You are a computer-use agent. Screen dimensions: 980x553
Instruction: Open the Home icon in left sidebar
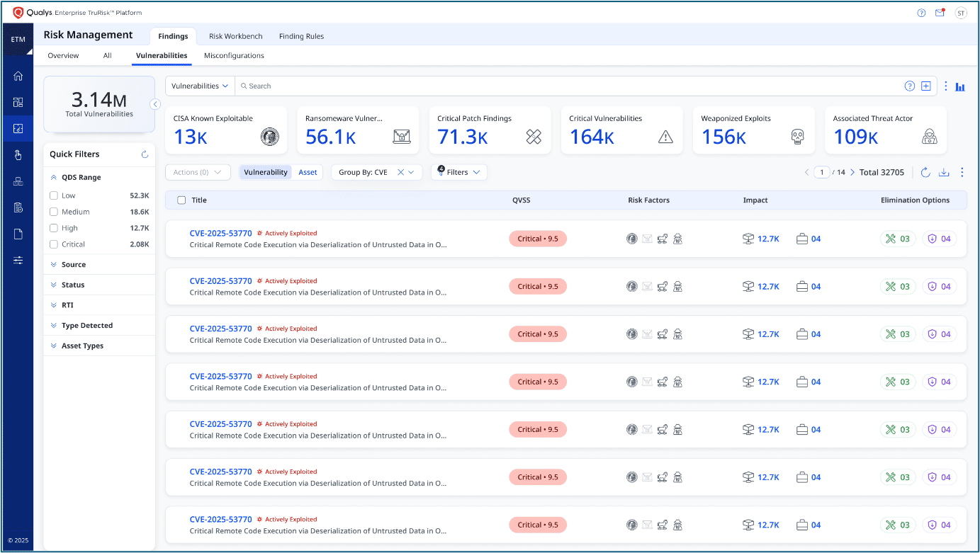click(x=18, y=76)
